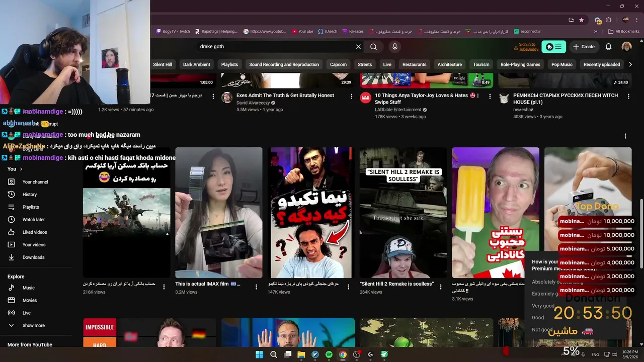Screen dimensions: 644x362
Task: Open the Shorts shelf three-dot menu
Action: click(625, 136)
